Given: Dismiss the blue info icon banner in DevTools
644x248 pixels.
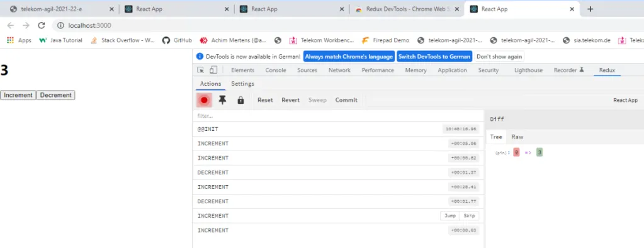Looking at the screenshot, I should coord(200,56).
